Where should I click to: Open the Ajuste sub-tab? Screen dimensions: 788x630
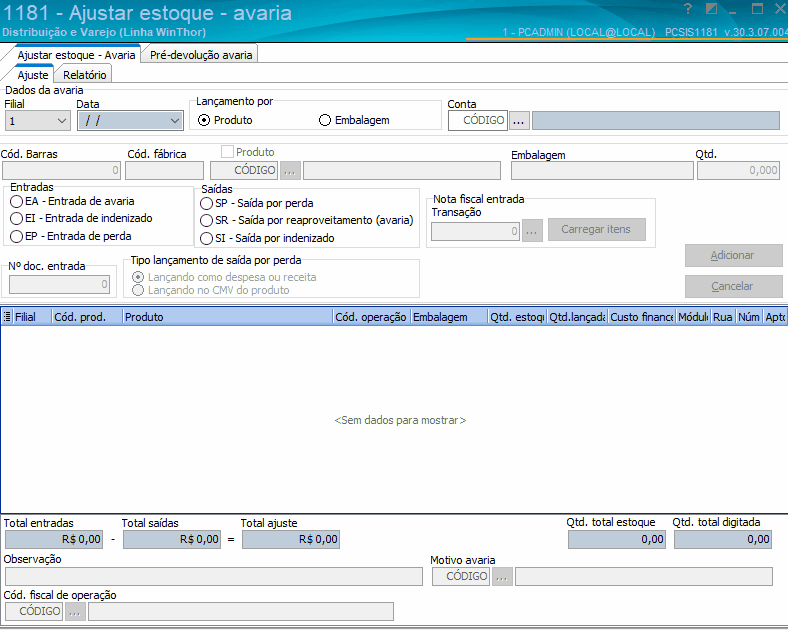[x=33, y=75]
